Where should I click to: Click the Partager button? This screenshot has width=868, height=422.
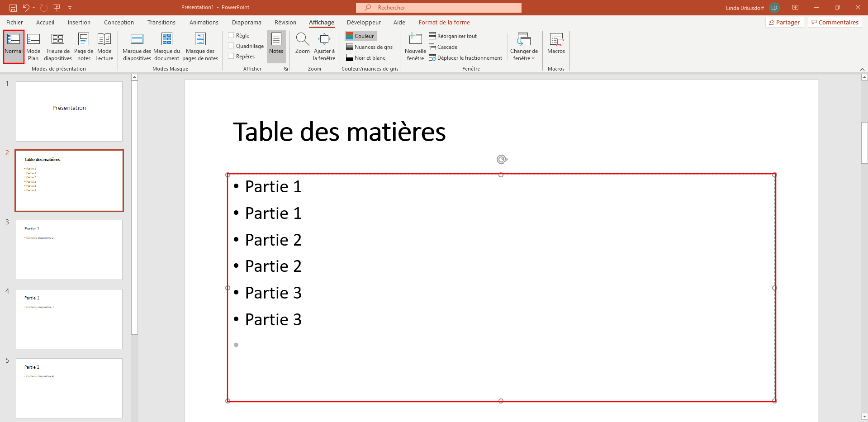784,22
